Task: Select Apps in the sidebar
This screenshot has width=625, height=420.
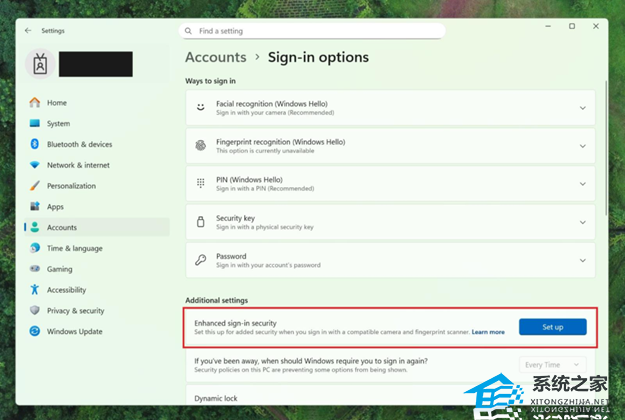Action: click(x=96, y=206)
